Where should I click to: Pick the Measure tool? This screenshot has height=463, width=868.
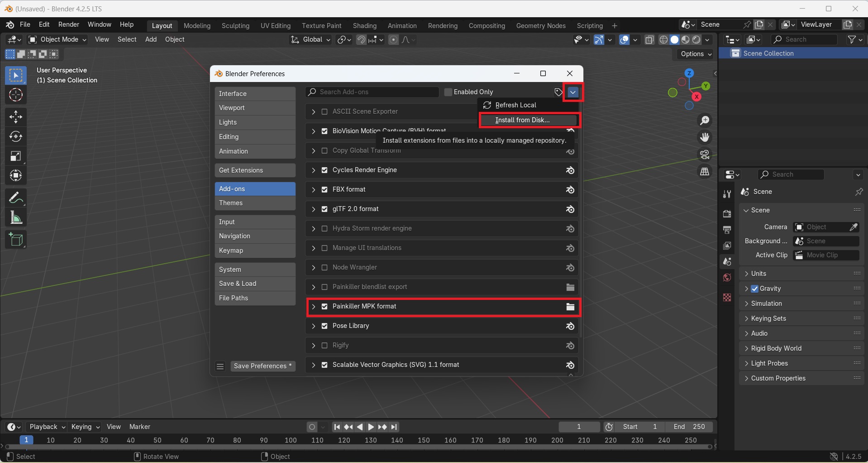16,218
